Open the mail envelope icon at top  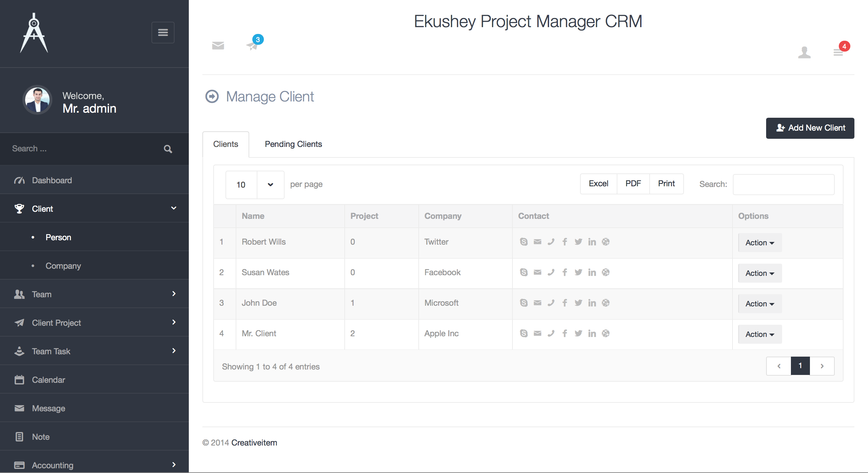218,46
